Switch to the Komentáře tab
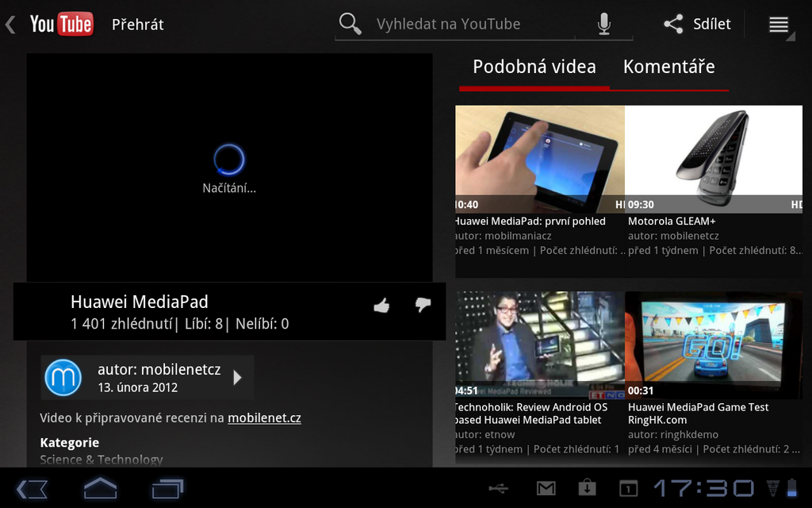This screenshot has width=812, height=508. coord(669,67)
